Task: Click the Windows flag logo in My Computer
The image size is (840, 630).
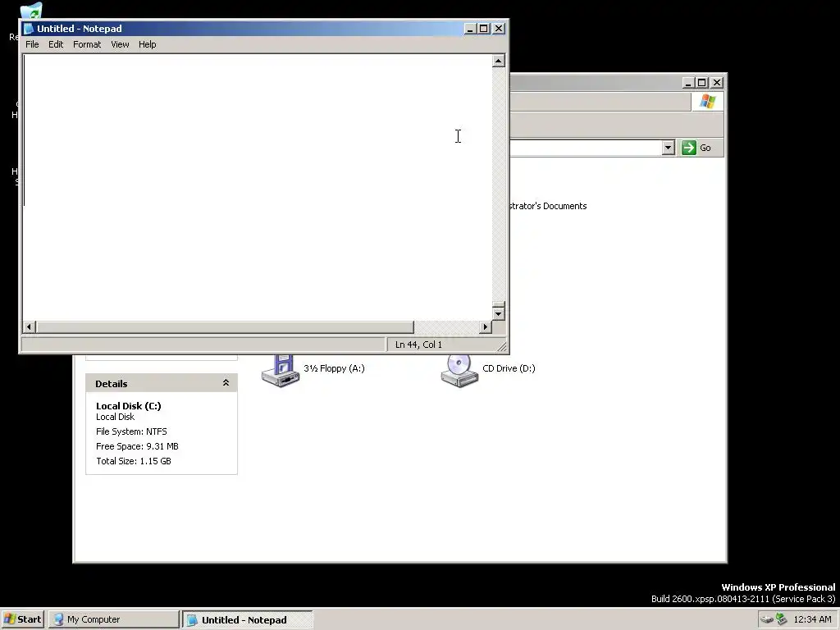Action: [x=707, y=101]
